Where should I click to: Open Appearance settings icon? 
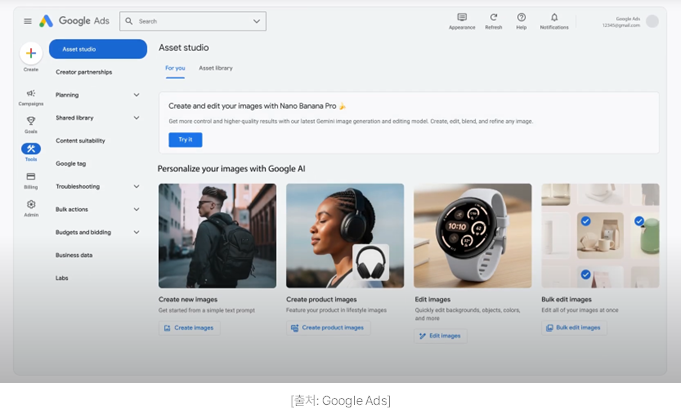(x=462, y=17)
